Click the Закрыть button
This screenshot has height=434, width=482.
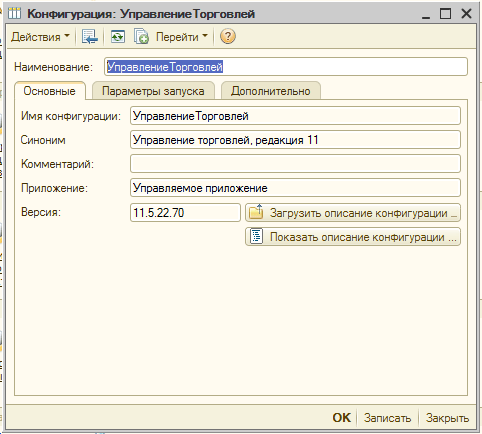[x=447, y=418]
